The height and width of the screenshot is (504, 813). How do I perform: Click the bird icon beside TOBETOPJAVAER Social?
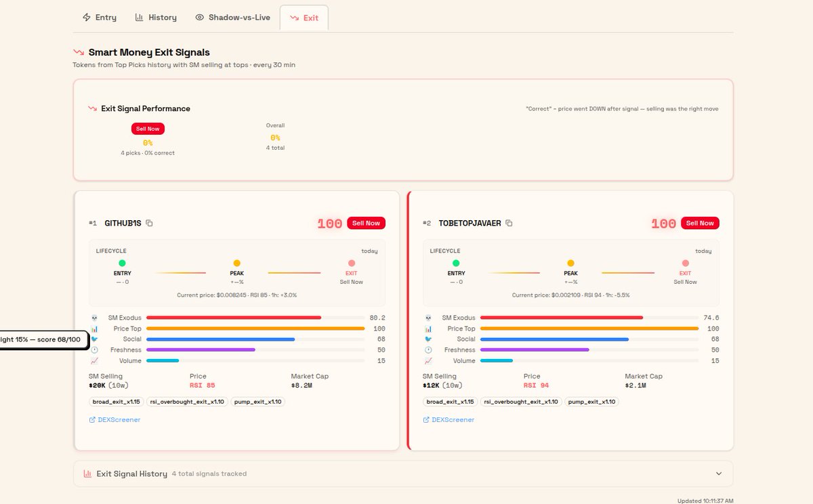pos(428,339)
